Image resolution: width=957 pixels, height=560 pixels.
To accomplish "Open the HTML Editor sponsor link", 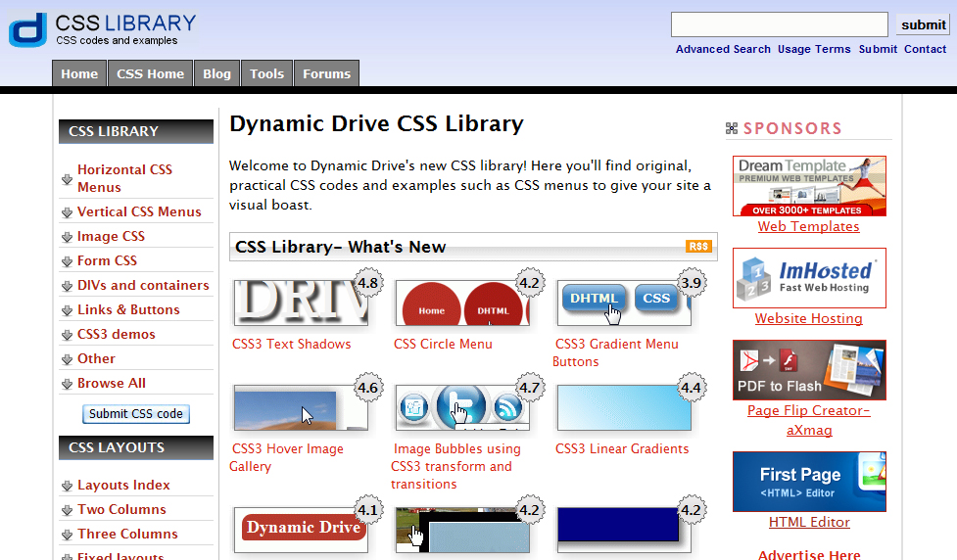I will point(809,522).
